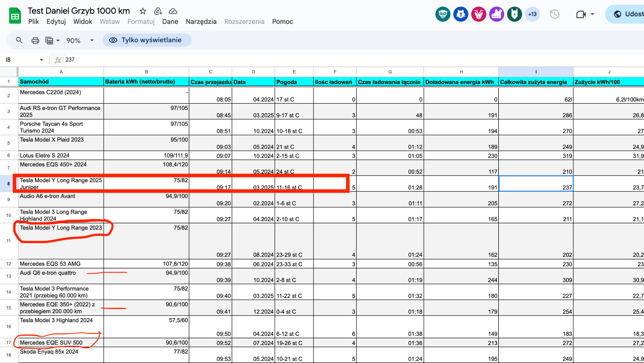This screenshot has height=363, width=644.
Task: Select the selected cell with value 237
Action: tap(536, 184)
